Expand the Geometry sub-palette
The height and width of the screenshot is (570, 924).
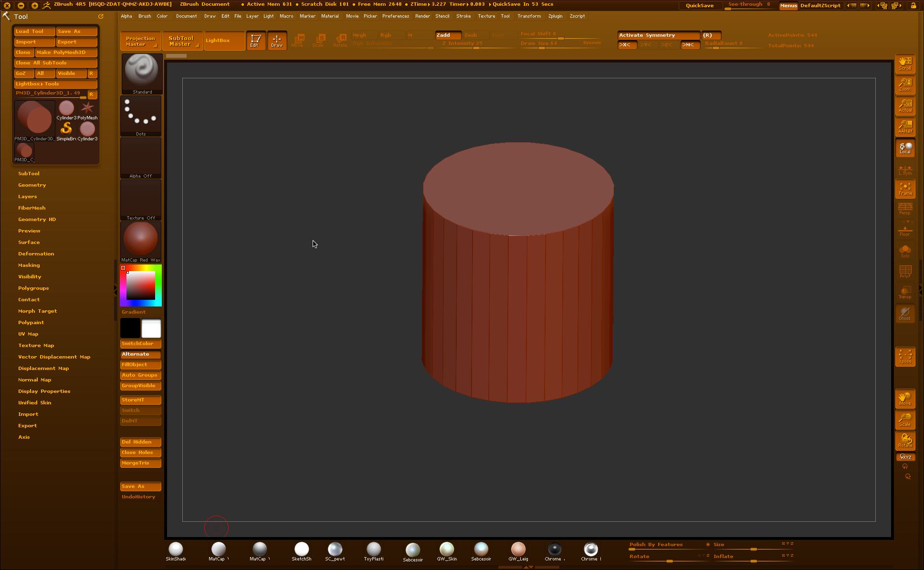32,185
